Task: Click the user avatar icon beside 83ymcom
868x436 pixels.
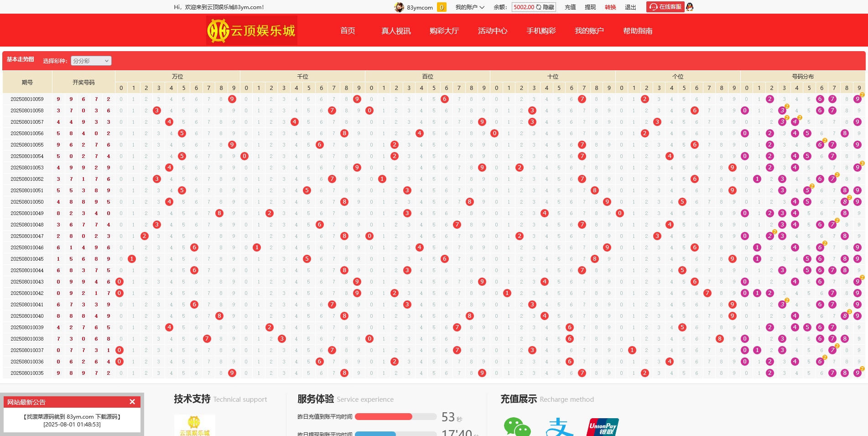Action: click(399, 7)
